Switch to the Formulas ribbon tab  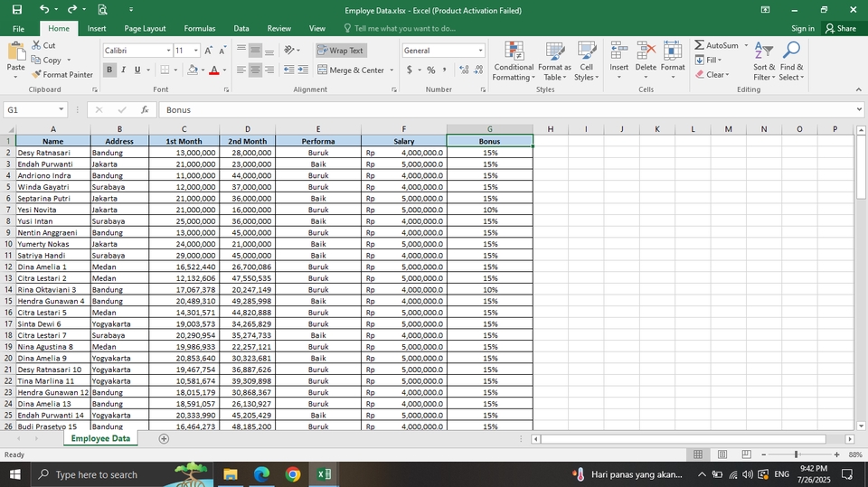(199, 29)
